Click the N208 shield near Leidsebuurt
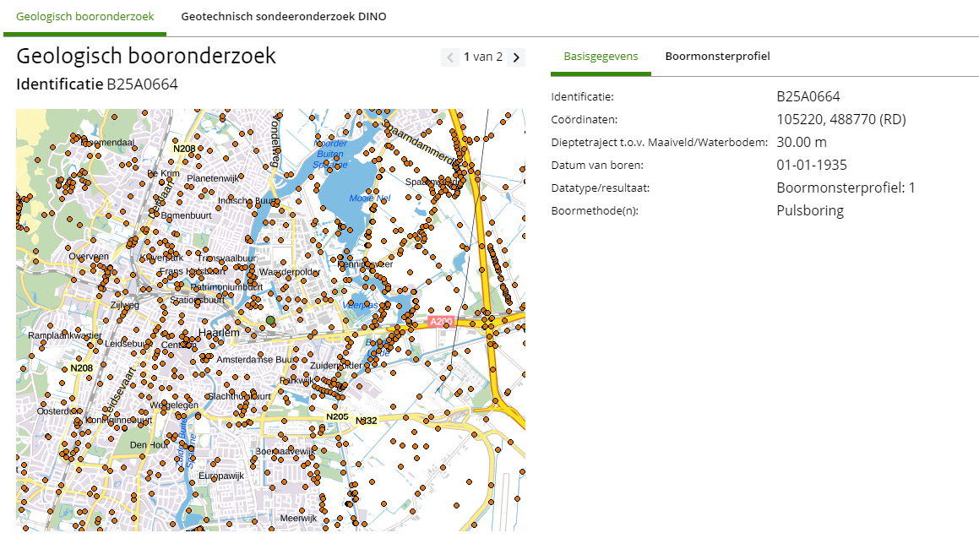979x560 pixels. click(81, 368)
